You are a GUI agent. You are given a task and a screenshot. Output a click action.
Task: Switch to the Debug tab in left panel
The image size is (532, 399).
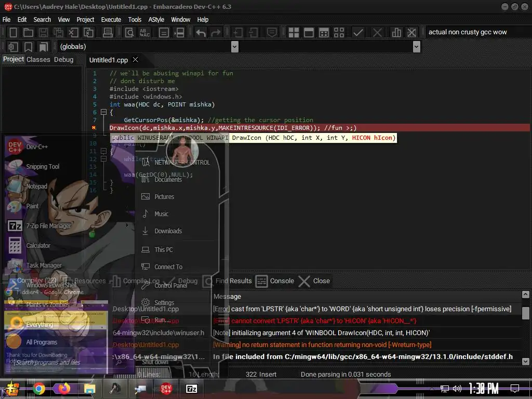63,59
